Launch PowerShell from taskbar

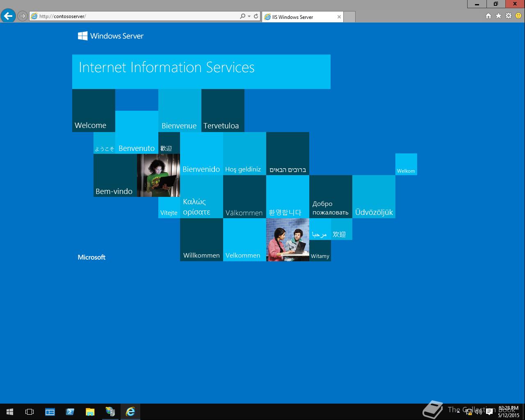click(70, 412)
